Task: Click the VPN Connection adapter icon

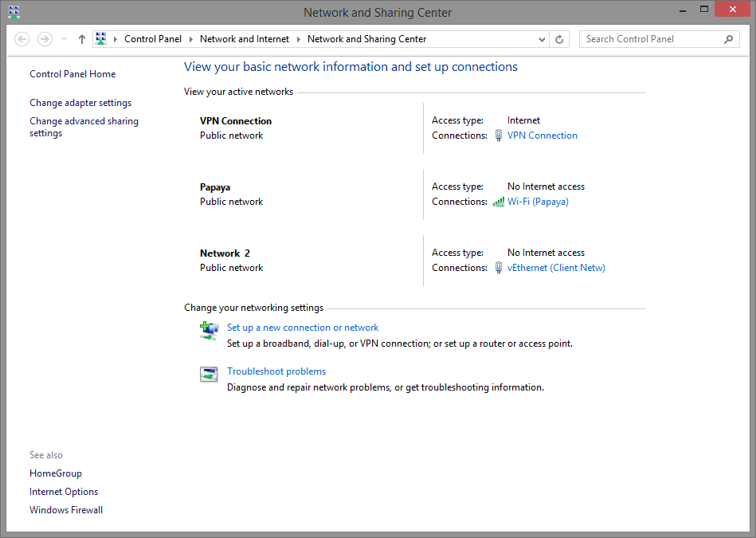Action: tap(499, 135)
